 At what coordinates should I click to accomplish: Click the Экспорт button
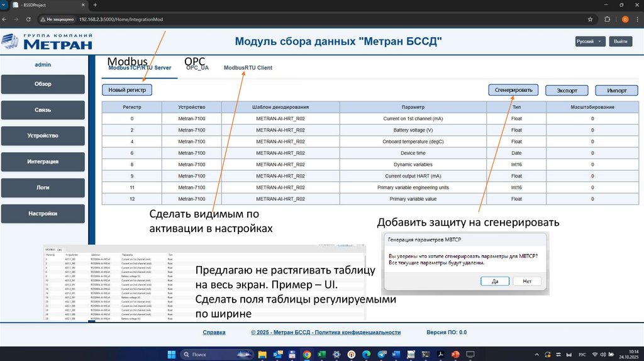coord(567,91)
